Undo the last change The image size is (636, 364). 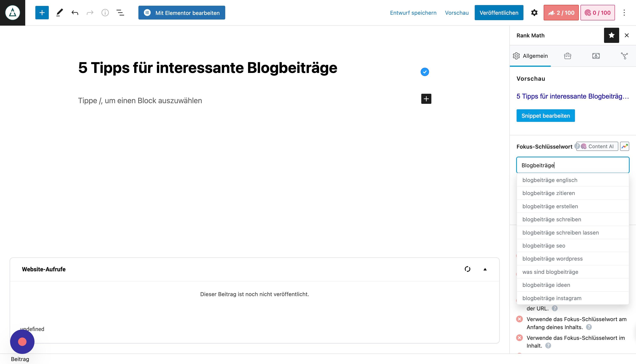(75, 13)
